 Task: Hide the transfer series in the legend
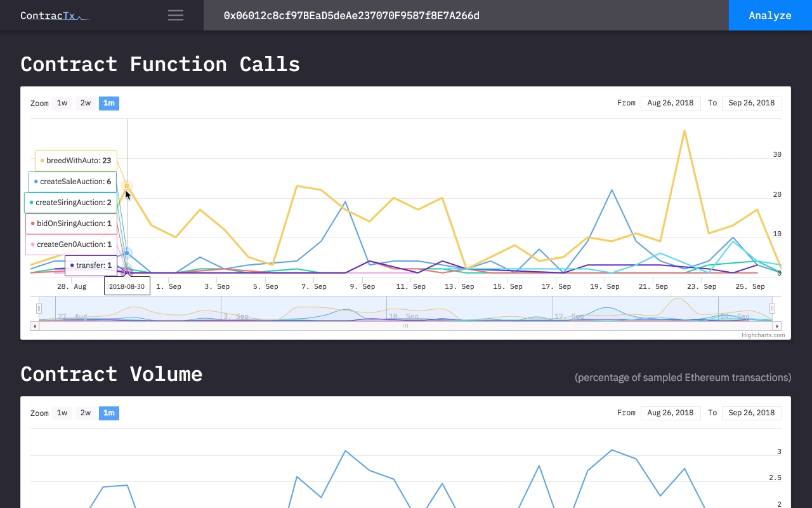pos(91,265)
